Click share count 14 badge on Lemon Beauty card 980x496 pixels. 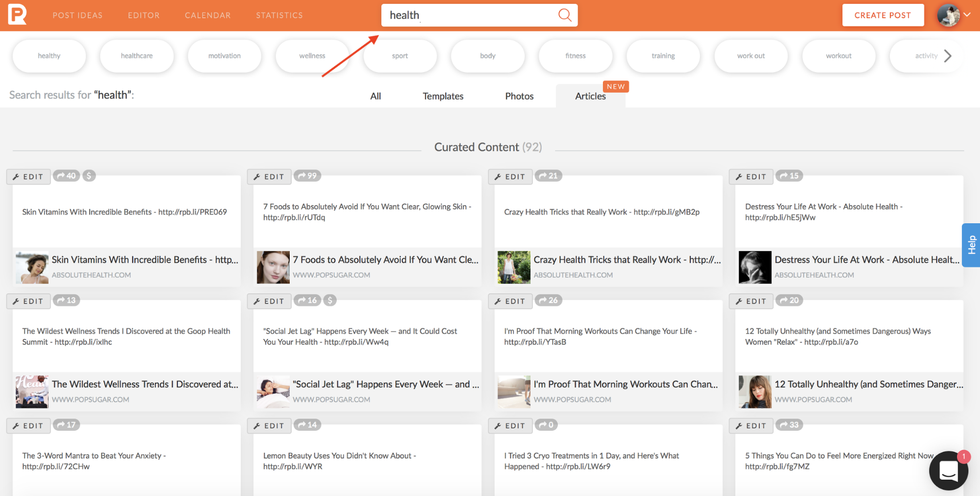(307, 425)
